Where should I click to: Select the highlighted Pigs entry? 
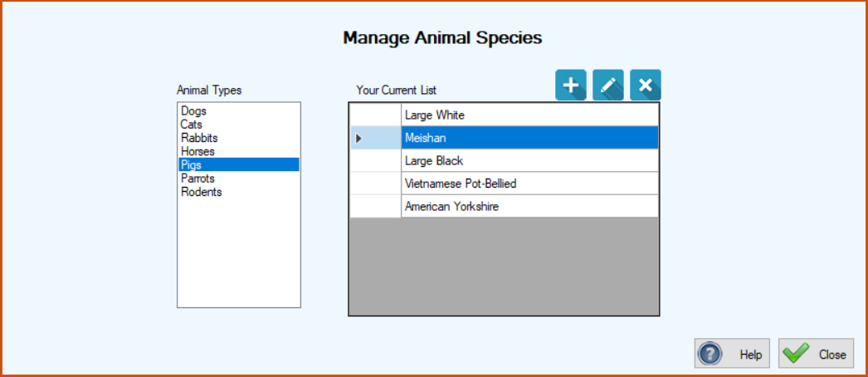[x=239, y=164]
